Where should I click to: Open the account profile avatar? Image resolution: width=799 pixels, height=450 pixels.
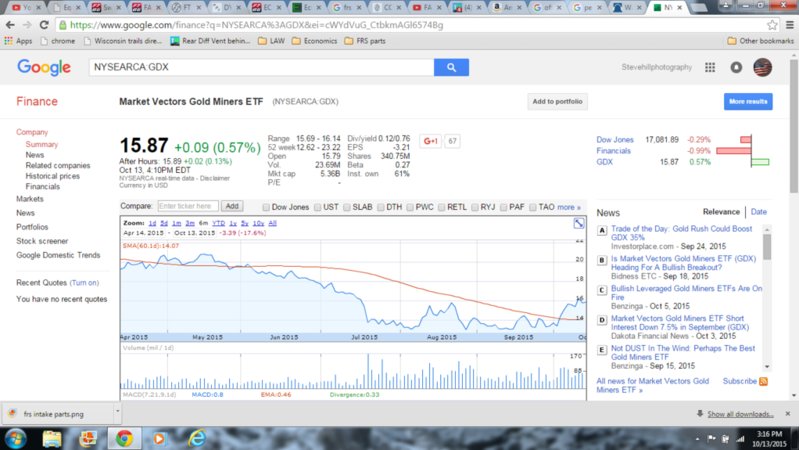click(x=762, y=67)
